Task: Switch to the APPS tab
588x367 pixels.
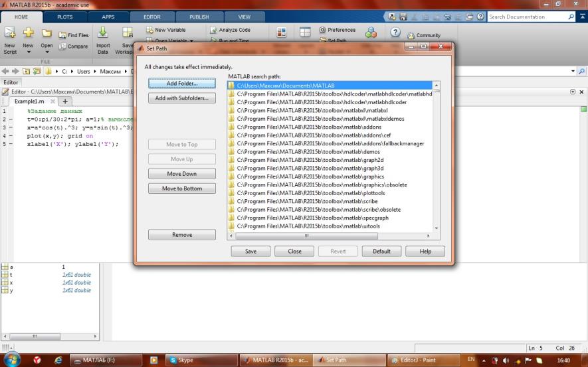Action: pos(108,17)
